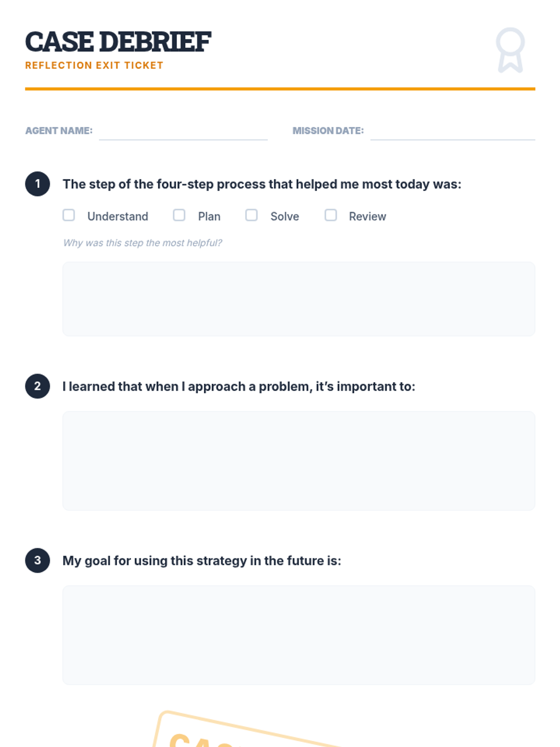Check the Plan checkbox
The height and width of the screenshot is (747, 560).
coord(179,215)
